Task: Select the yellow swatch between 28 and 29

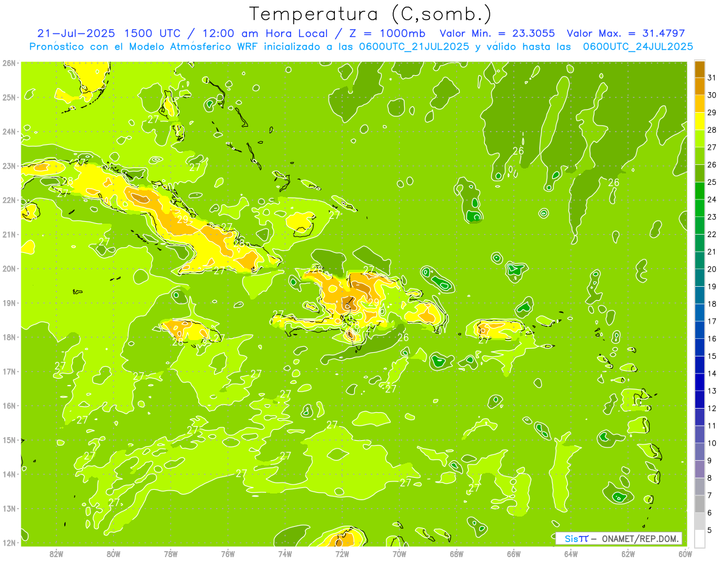Action: [699, 121]
